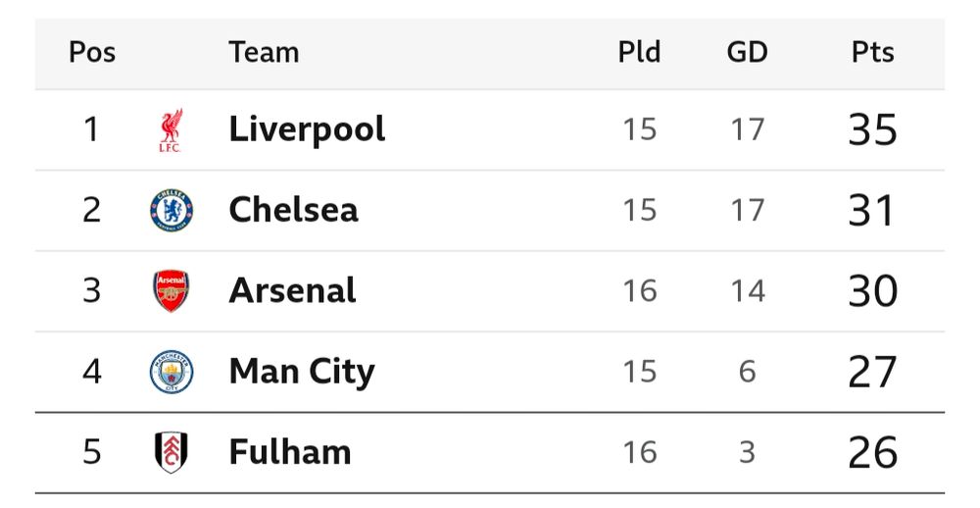The height and width of the screenshot is (508, 980).
Task: Click the GD column header
Action: coord(748,53)
